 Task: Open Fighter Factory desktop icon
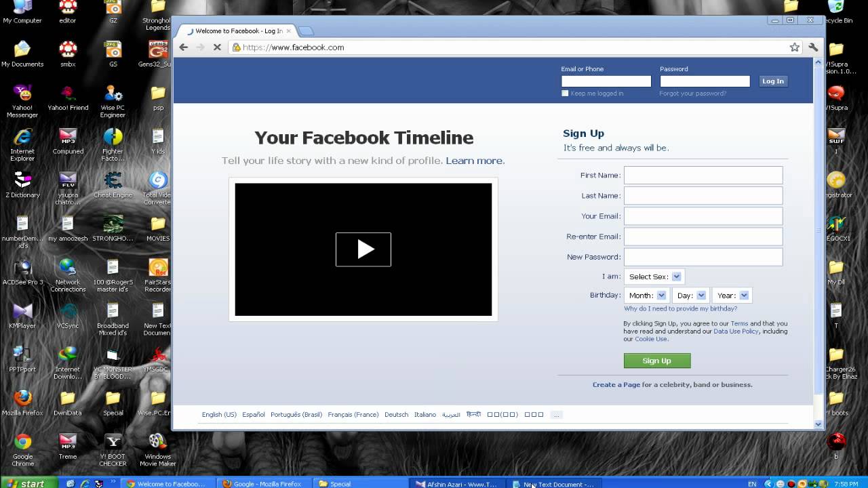[x=113, y=145]
